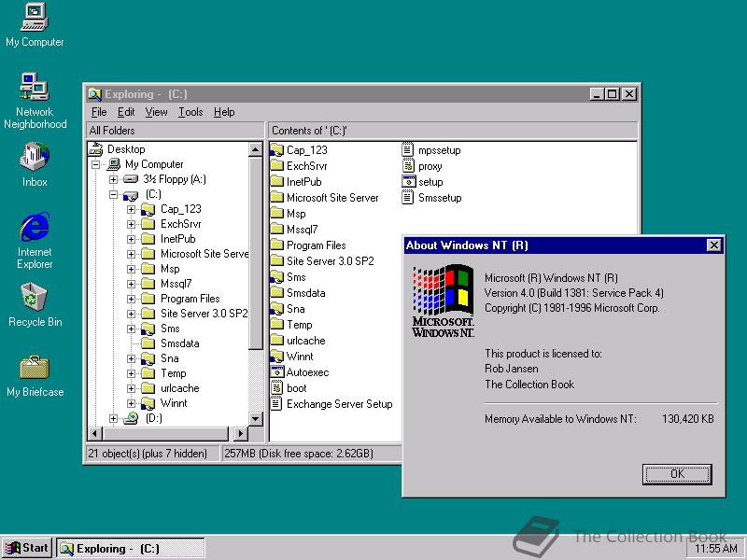Expand the ExchSrvr folder in the tree
747x560 pixels.
pos(131,224)
